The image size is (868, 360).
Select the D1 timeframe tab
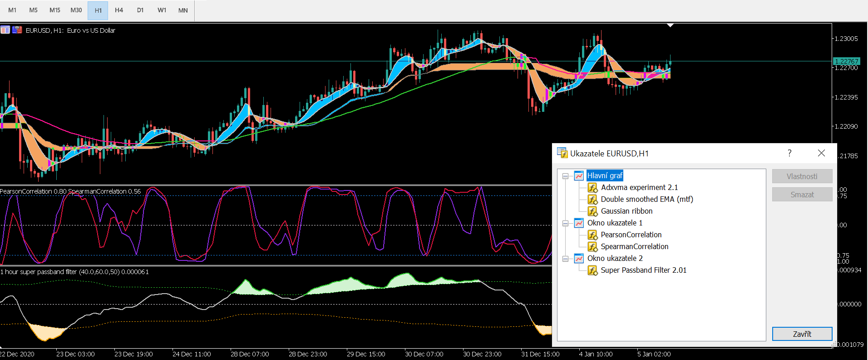pyautogui.click(x=140, y=10)
